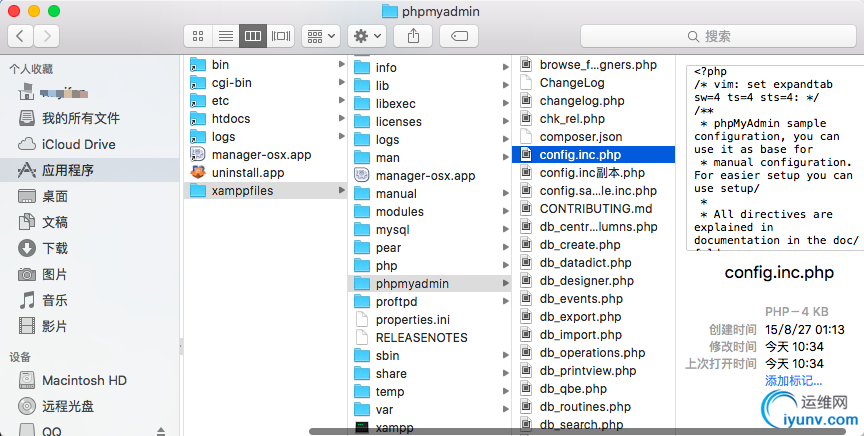Select db_export.php file

pos(593,317)
